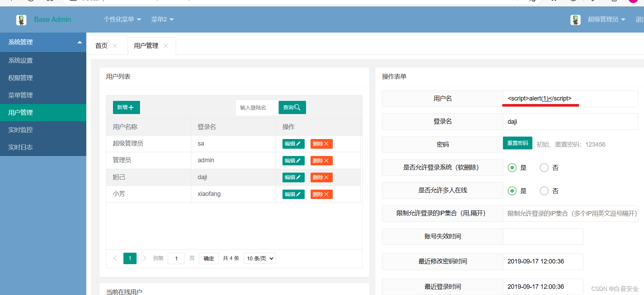Click the 确定 pagination confirm button

tap(209, 259)
